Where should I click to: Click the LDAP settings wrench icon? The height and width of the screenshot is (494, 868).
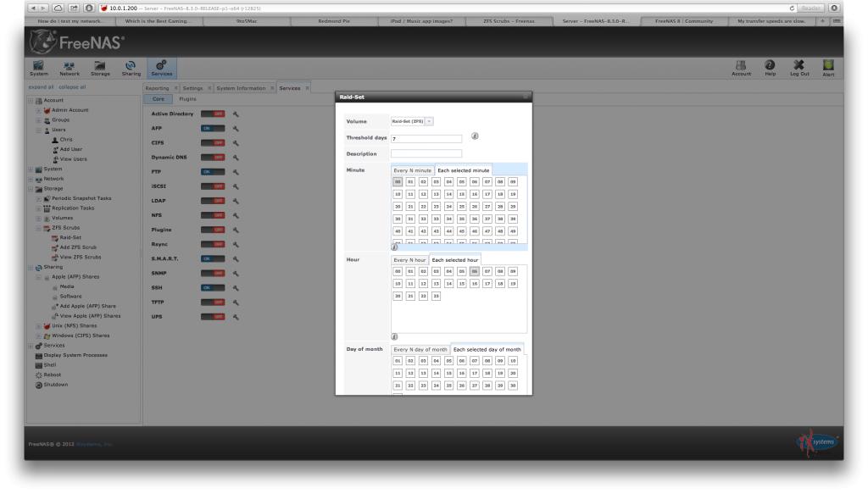coord(236,201)
